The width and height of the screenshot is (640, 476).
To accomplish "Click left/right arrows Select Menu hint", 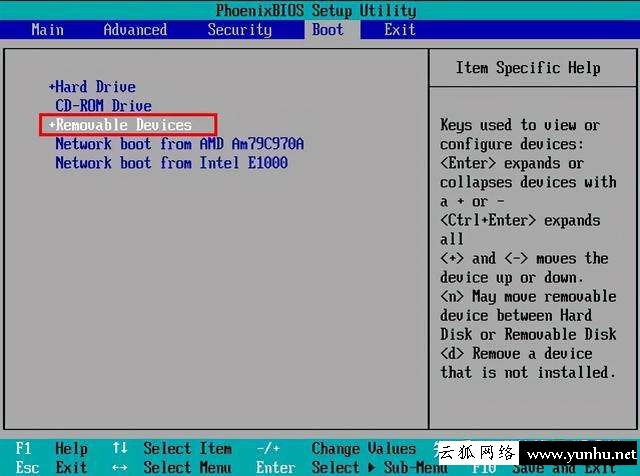I will coord(172,467).
